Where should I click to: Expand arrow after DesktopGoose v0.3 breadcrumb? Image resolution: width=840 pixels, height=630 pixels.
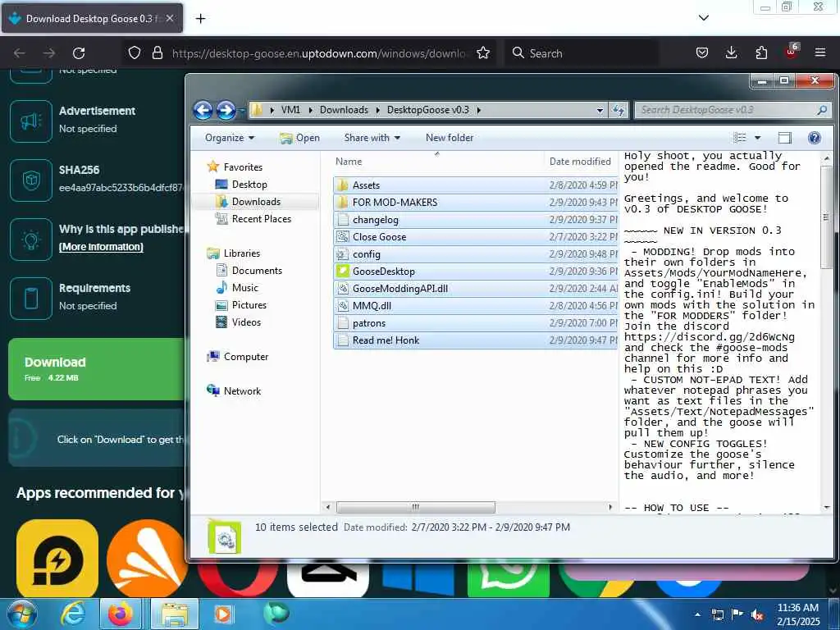coord(478,110)
